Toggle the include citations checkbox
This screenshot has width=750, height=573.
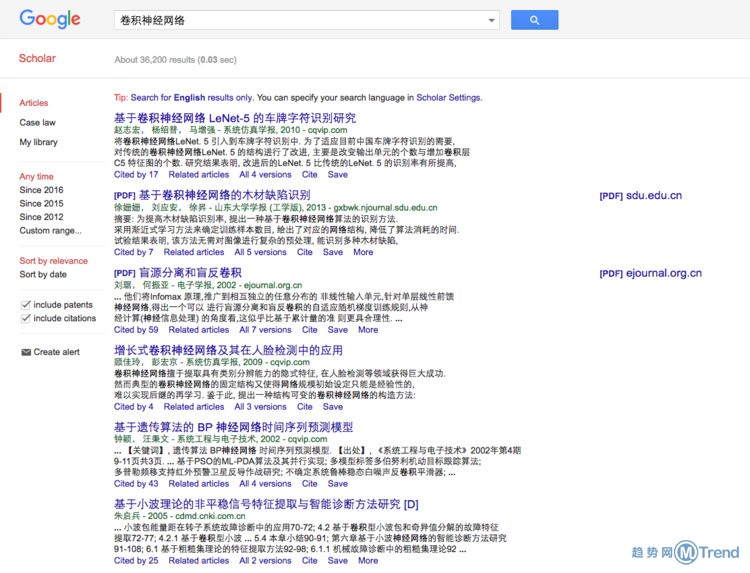26,318
